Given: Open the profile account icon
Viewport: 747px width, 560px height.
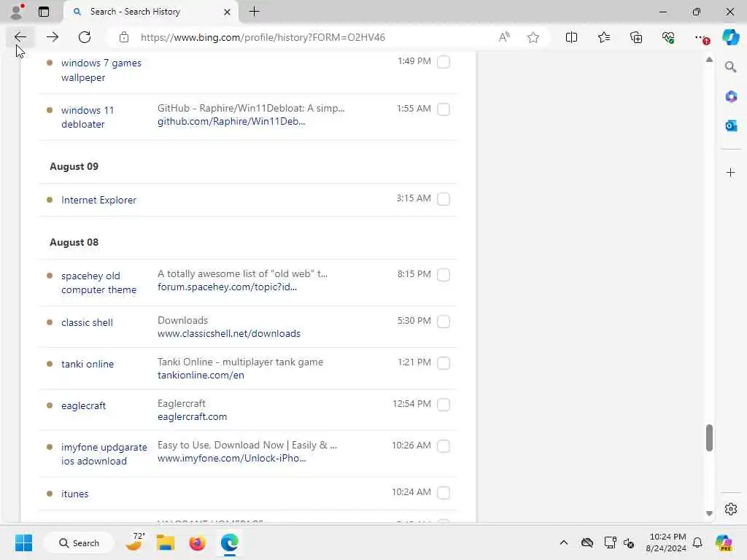Looking at the screenshot, I should click(x=16, y=12).
